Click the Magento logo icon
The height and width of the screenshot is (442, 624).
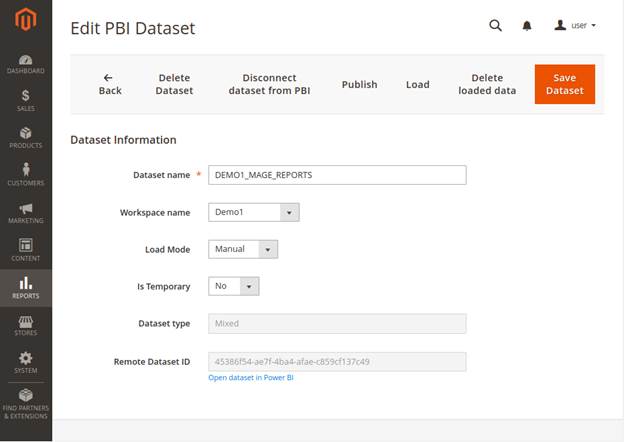point(26,19)
